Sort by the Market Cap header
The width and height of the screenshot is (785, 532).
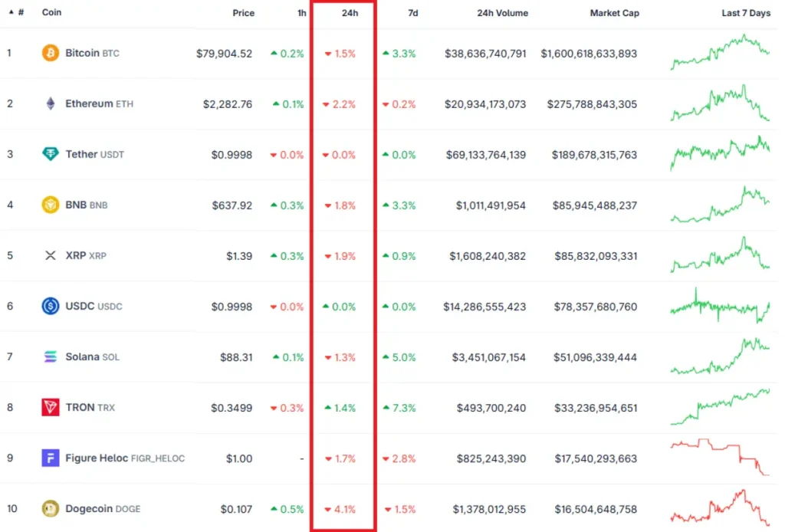tap(614, 13)
